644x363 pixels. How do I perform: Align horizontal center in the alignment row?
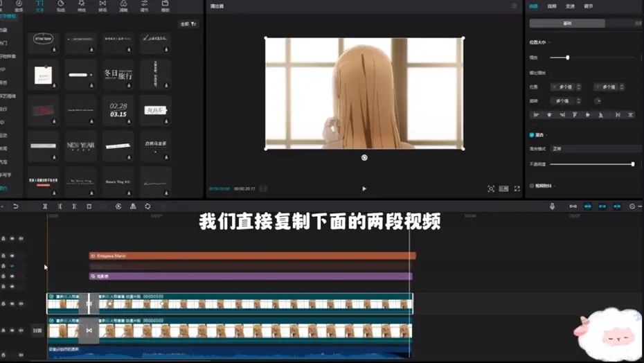coord(549,115)
